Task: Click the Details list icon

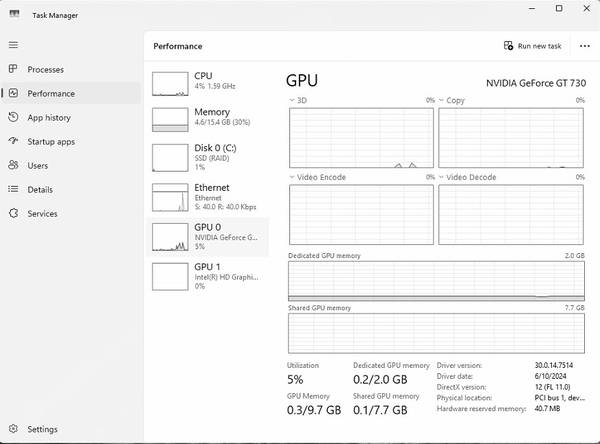Action: click(x=13, y=189)
